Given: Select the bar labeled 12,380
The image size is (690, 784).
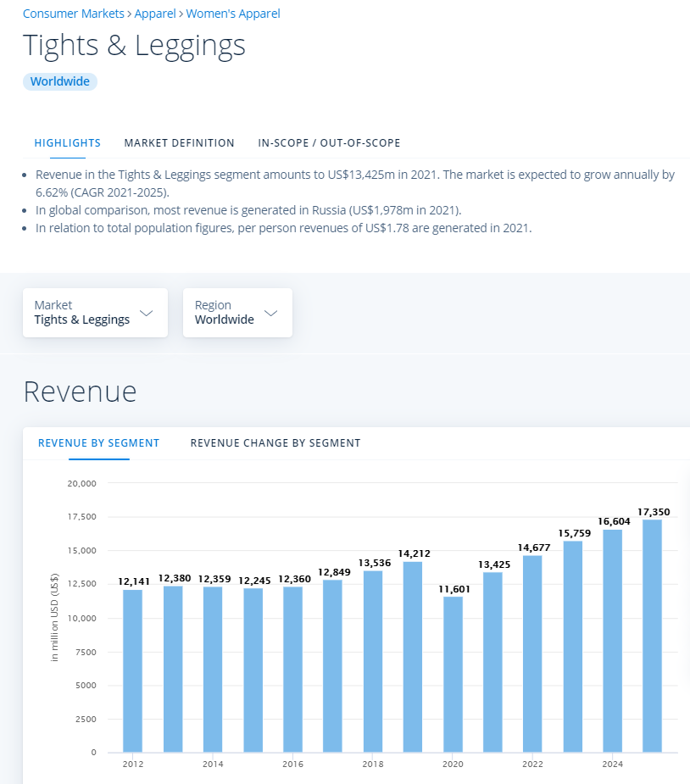Looking at the screenshot, I should click(x=173, y=668).
